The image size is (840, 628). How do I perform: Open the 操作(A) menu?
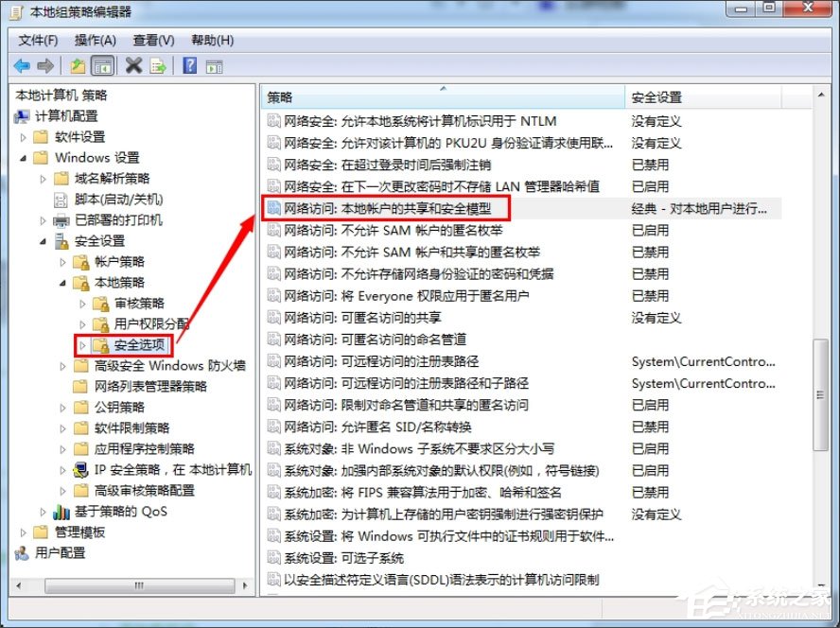(95, 40)
